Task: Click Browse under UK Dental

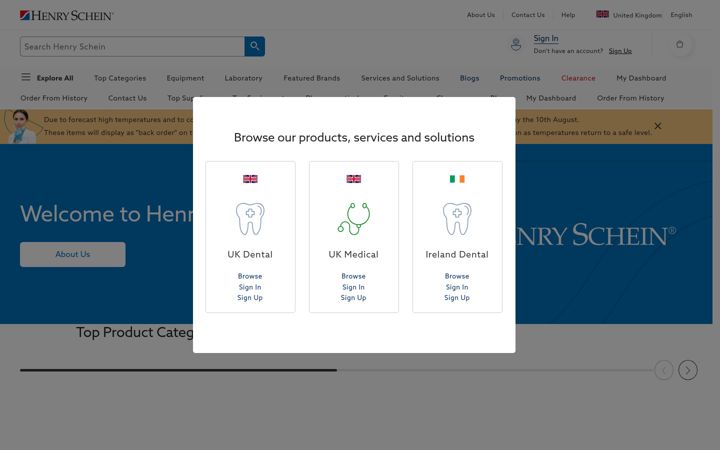Action: 250,276
